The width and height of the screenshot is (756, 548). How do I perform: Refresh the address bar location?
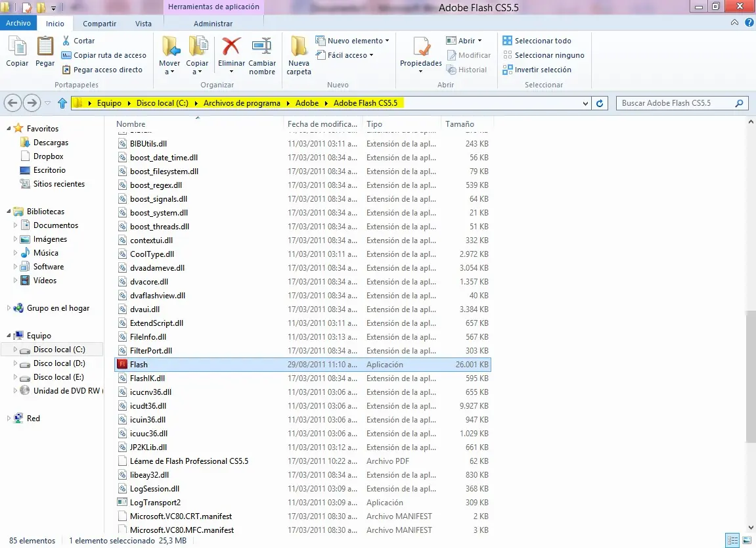pos(600,103)
